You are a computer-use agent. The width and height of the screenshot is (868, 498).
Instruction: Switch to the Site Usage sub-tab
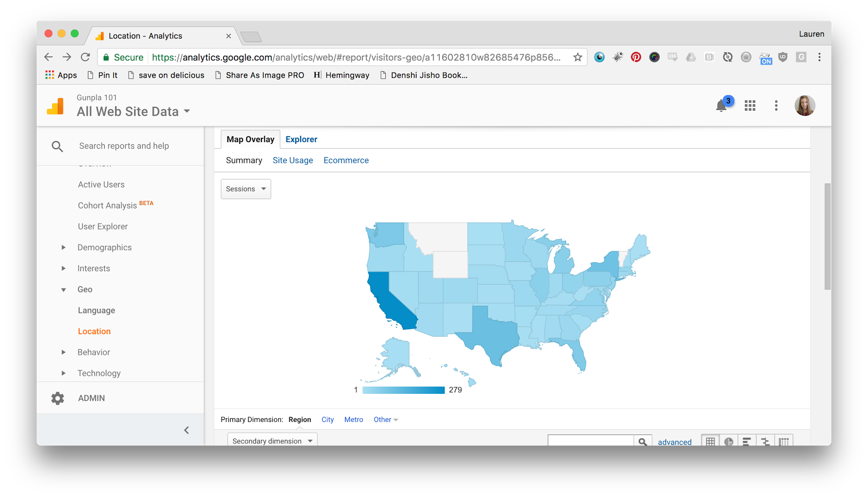pos(293,161)
